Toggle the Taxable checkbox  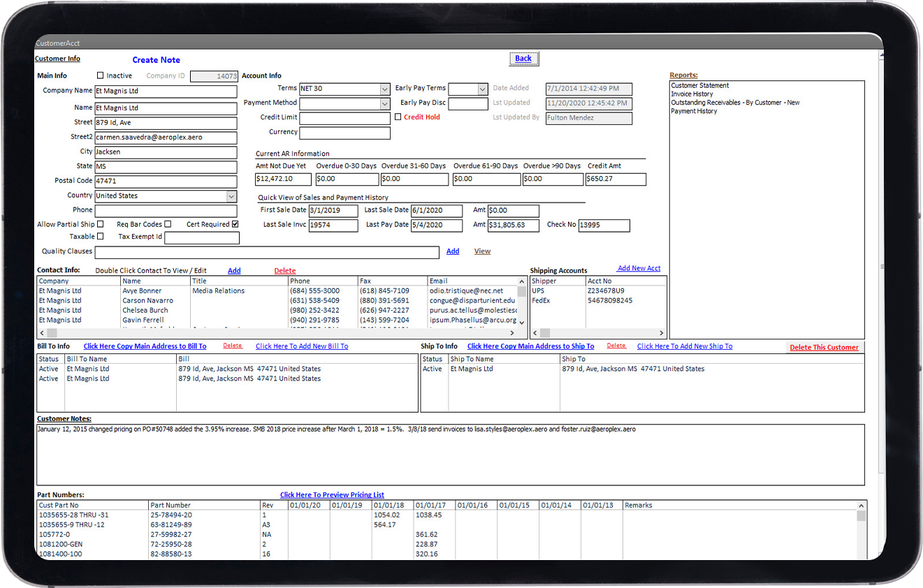[100, 237]
